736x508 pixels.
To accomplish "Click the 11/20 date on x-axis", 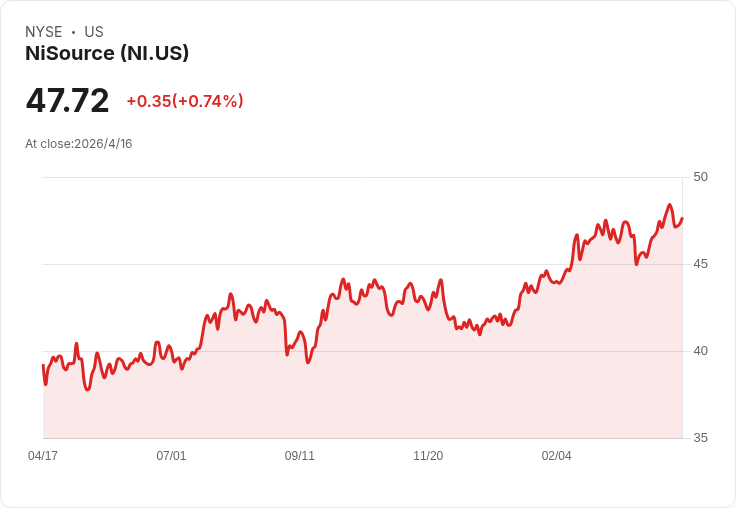I will [x=428, y=456].
